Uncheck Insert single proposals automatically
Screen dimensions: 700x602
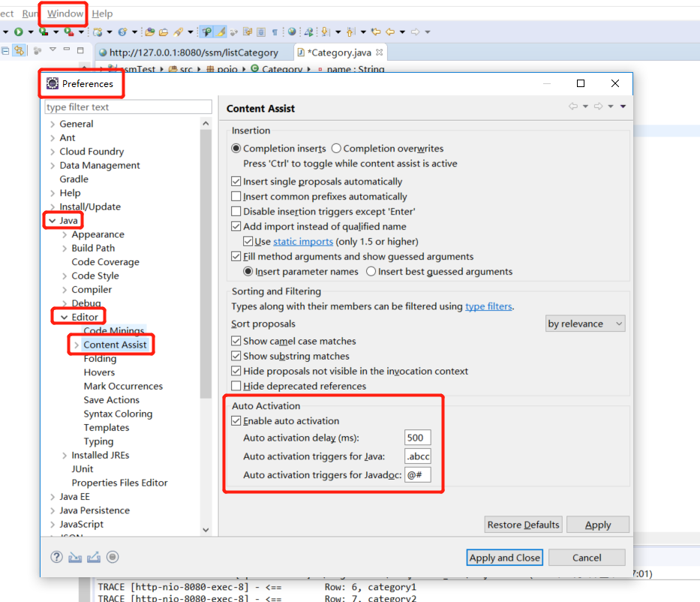click(236, 181)
